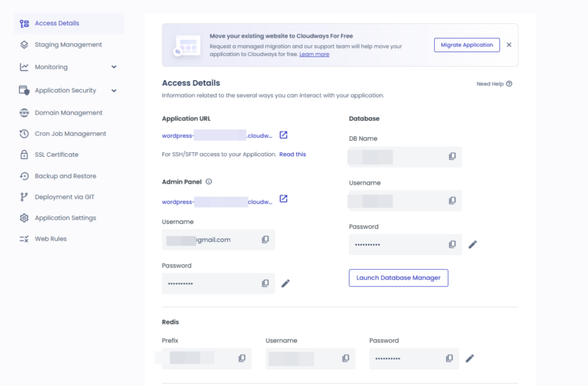Open Staging Management section
588x386 pixels.
(x=69, y=45)
